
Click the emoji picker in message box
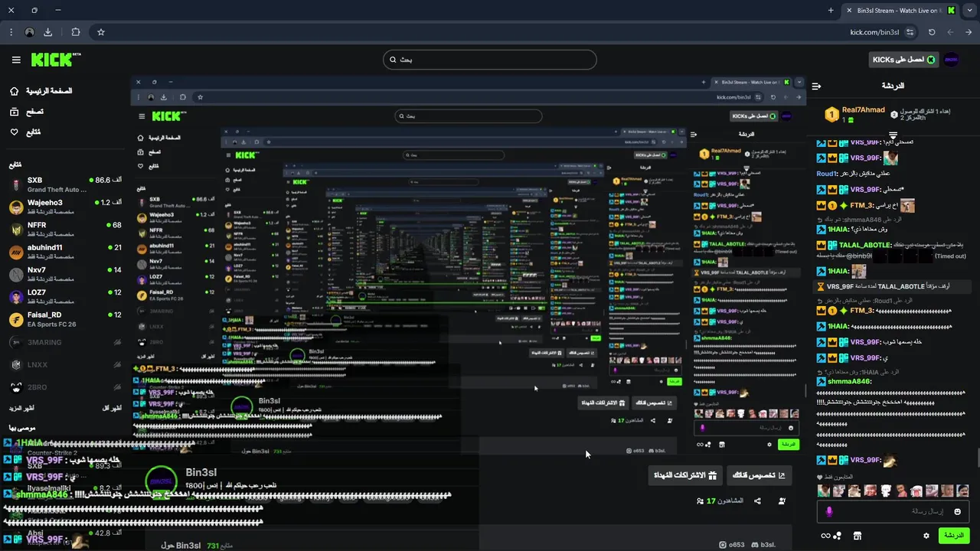pyautogui.click(x=957, y=511)
